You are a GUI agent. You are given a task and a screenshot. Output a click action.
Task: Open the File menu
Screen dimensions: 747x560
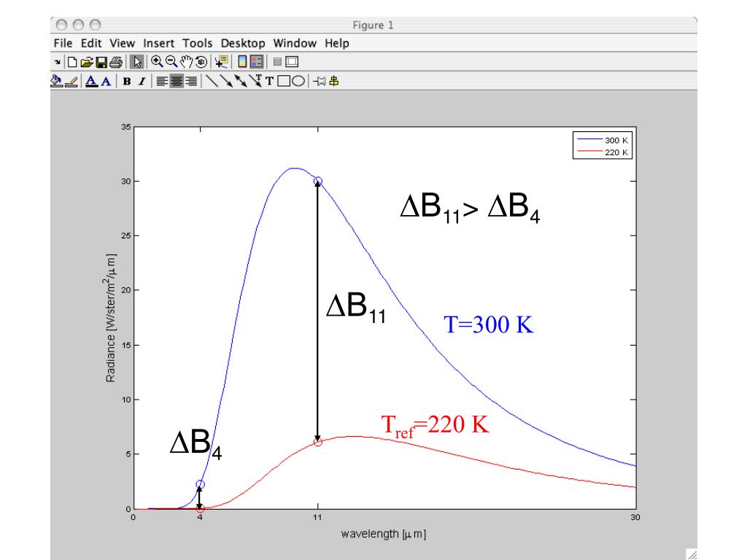pyautogui.click(x=63, y=43)
